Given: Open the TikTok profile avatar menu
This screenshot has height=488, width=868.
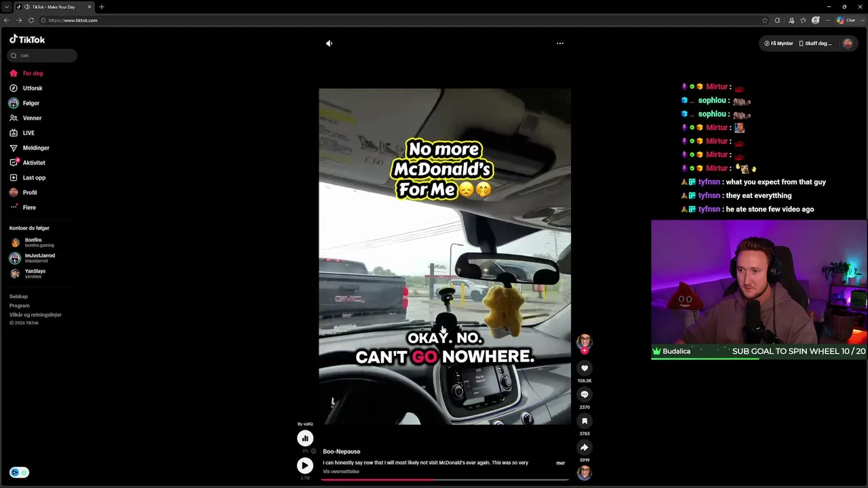Looking at the screenshot, I should click(x=848, y=43).
